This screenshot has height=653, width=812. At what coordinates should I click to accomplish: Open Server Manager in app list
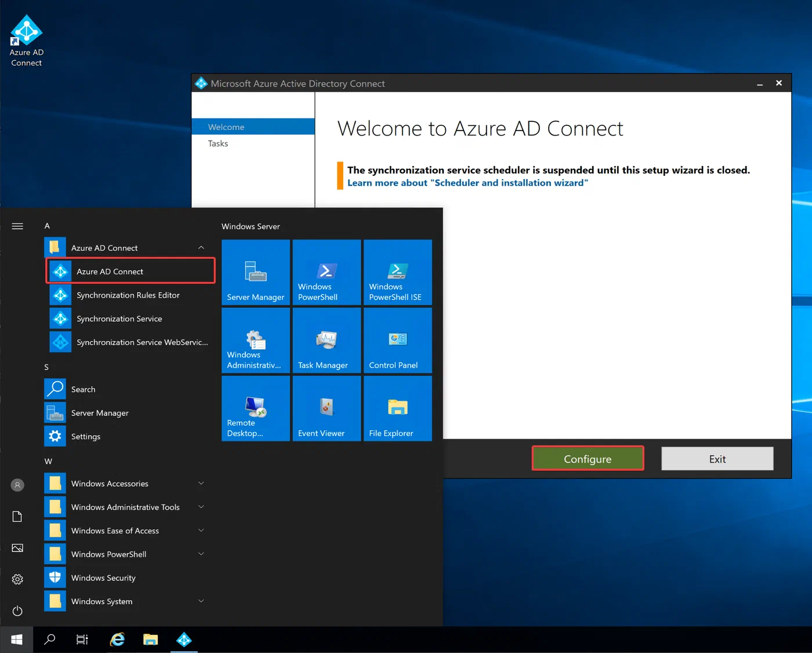point(128,413)
